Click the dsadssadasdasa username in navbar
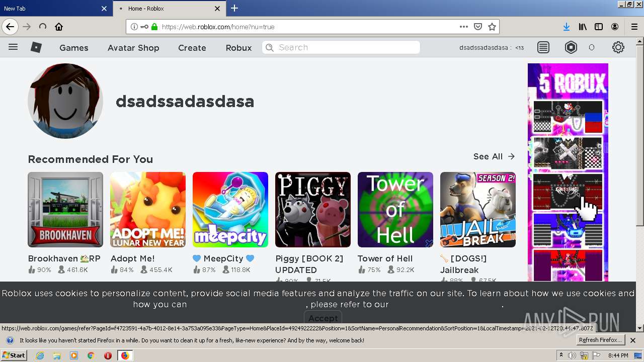Screen dimensions: 644x362 coord(484,48)
